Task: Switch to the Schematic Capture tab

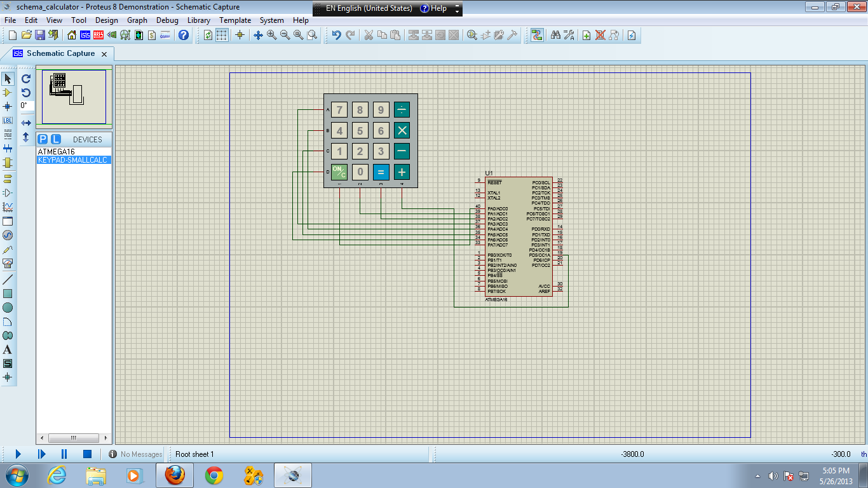Action: pyautogui.click(x=61, y=53)
